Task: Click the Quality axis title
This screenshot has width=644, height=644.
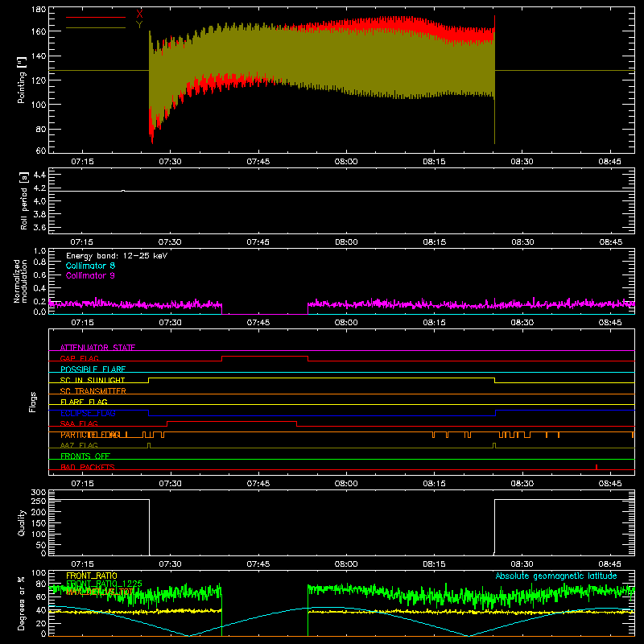Action: tap(22, 522)
